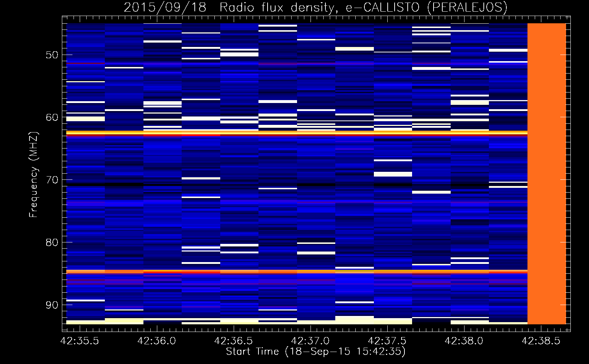This screenshot has height=364, width=589.
Task: Click the time tick label '42:37.5'
Action: [387, 341]
